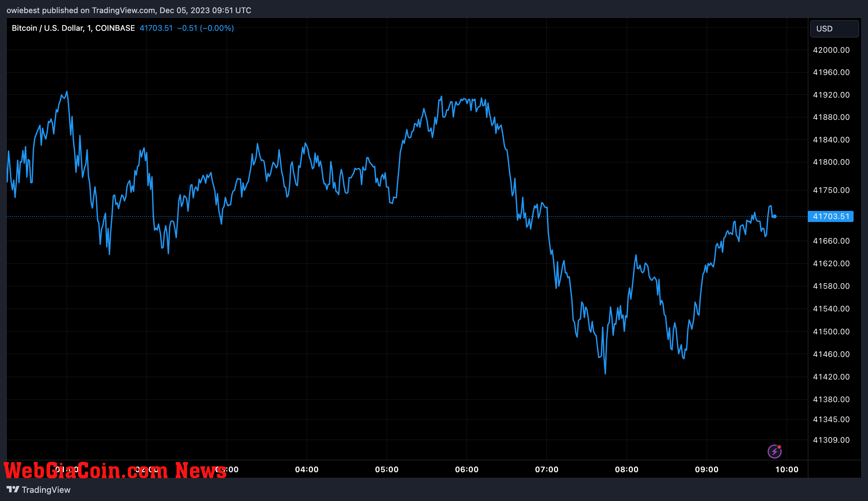Click the 41880.00 price axis label

tap(831, 117)
